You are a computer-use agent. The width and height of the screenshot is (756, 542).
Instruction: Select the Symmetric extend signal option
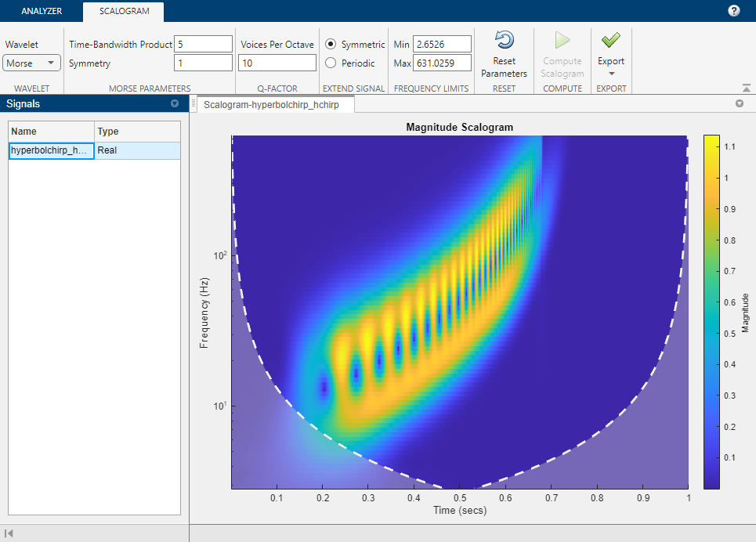[331, 45]
